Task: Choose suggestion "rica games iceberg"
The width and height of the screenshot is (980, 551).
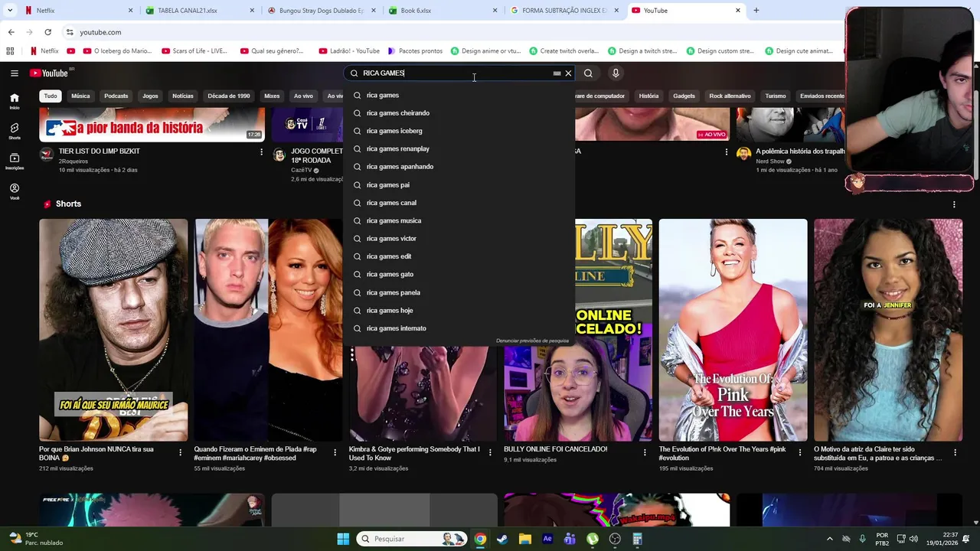Action: [459, 131]
